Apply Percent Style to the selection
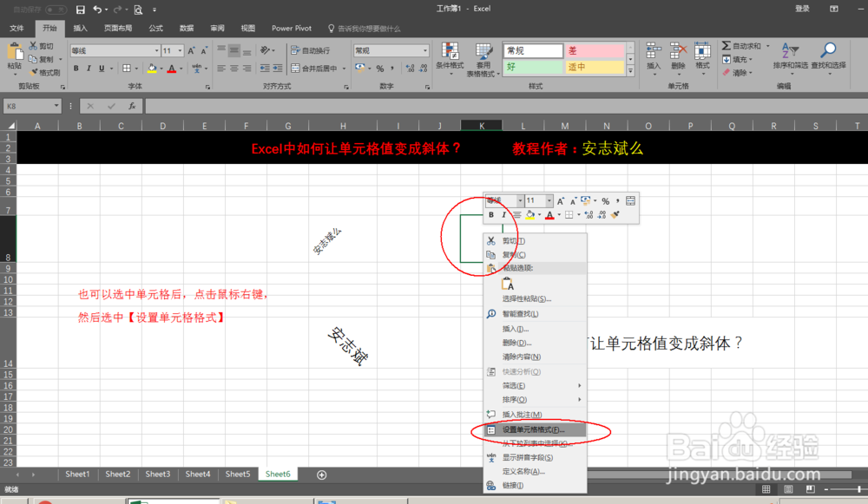The width and height of the screenshot is (868, 504). point(379,68)
